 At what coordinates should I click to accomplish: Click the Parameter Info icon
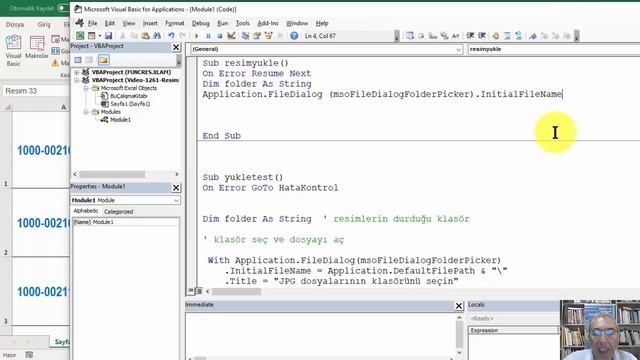tap(444, 36)
